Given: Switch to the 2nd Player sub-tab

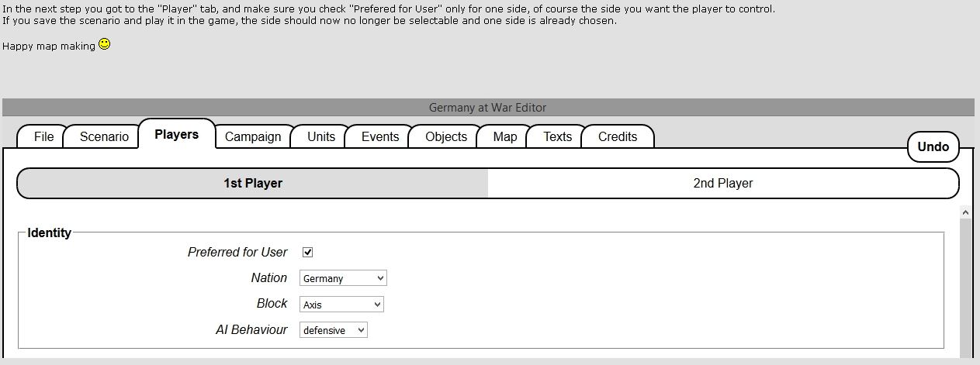Looking at the screenshot, I should pyautogui.click(x=723, y=184).
